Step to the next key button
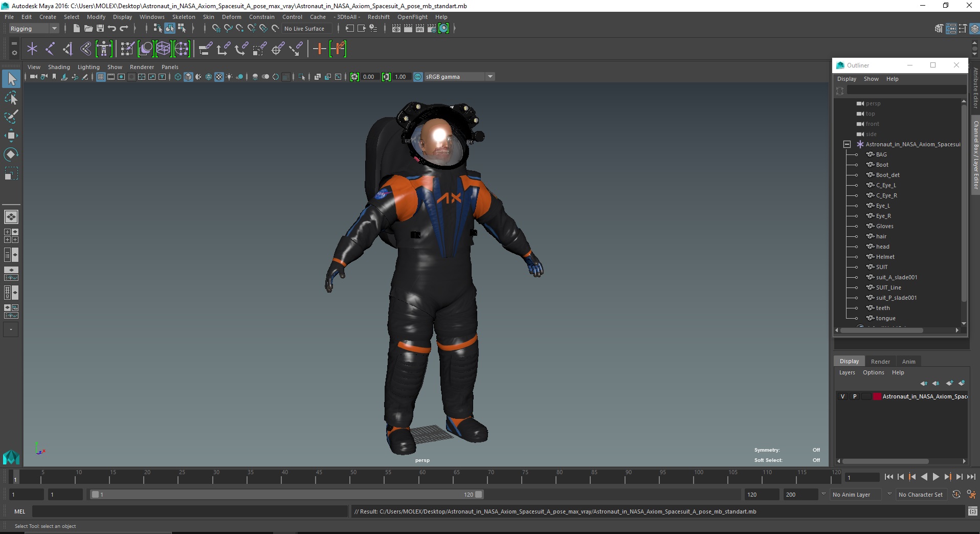The width and height of the screenshot is (980, 534). (x=948, y=477)
